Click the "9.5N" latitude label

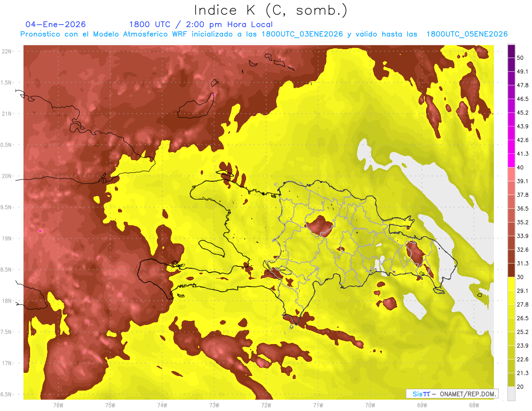click(x=7, y=207)
